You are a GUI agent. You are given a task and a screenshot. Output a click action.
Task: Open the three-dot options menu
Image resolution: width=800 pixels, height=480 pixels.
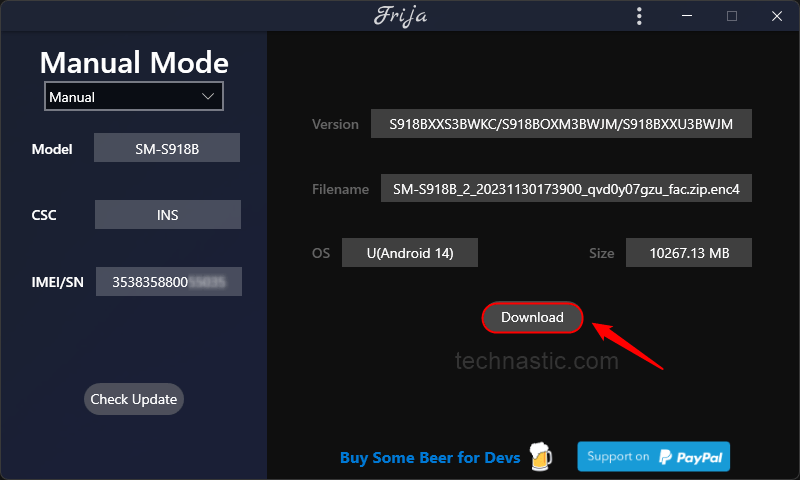[639, 16]
